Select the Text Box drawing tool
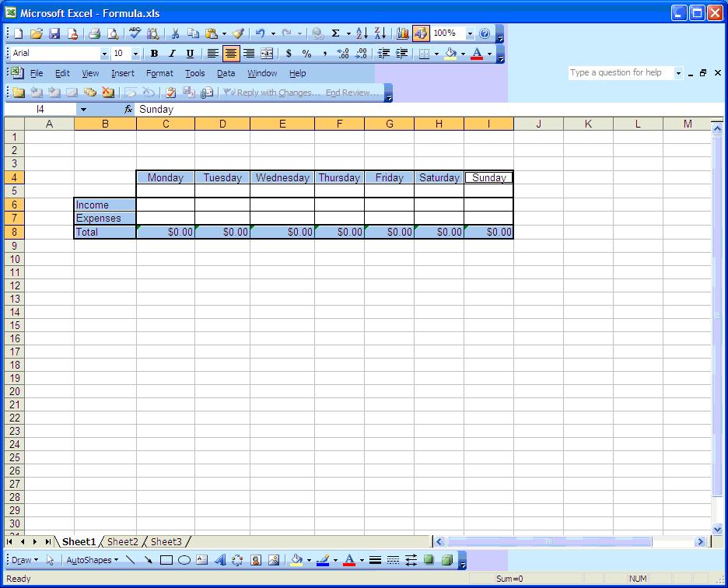 (201, 560)
